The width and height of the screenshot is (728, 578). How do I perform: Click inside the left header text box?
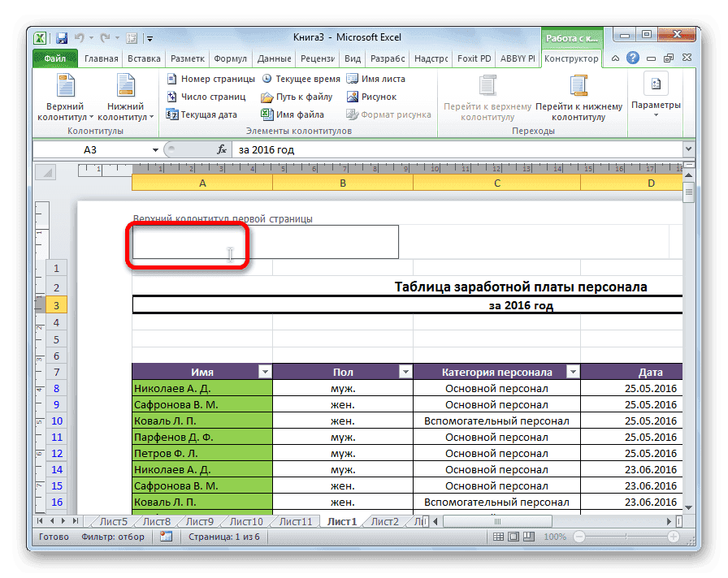(x=187, y=242)
